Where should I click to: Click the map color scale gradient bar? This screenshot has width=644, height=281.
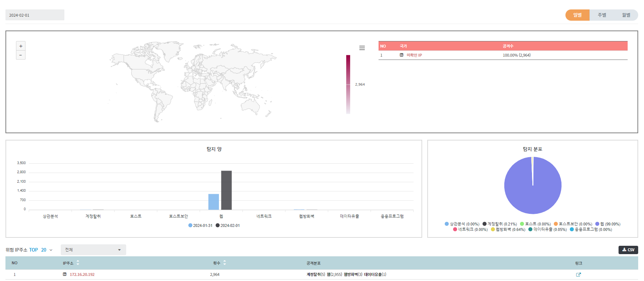348,84
